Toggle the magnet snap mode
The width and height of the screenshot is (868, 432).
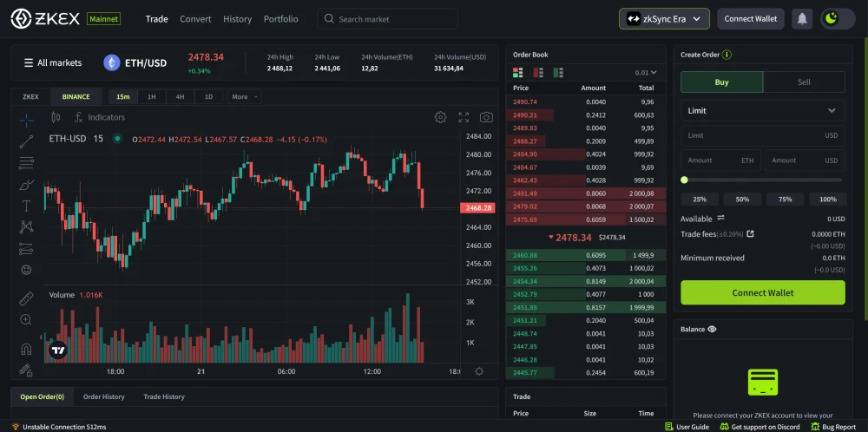[x=26, y=349]
